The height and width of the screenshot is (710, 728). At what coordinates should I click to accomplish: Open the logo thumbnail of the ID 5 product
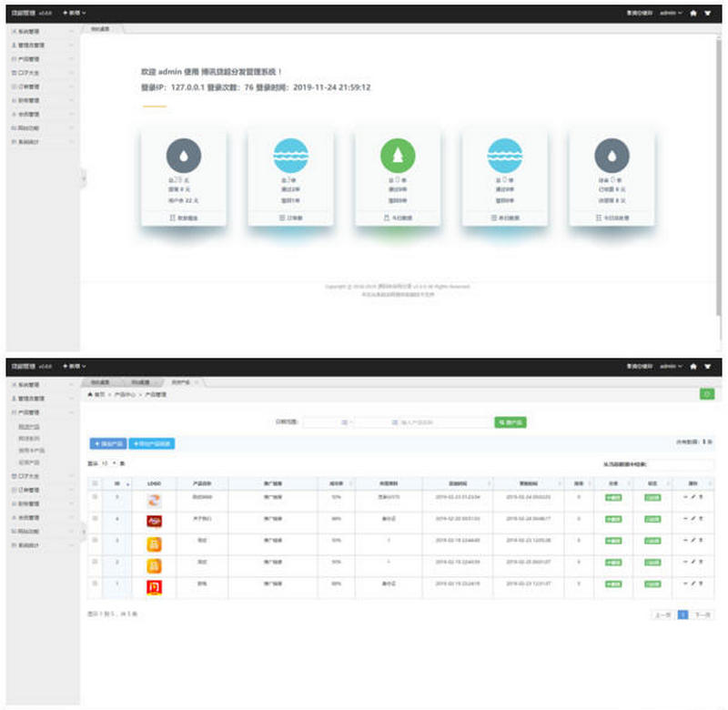point(154,501)
